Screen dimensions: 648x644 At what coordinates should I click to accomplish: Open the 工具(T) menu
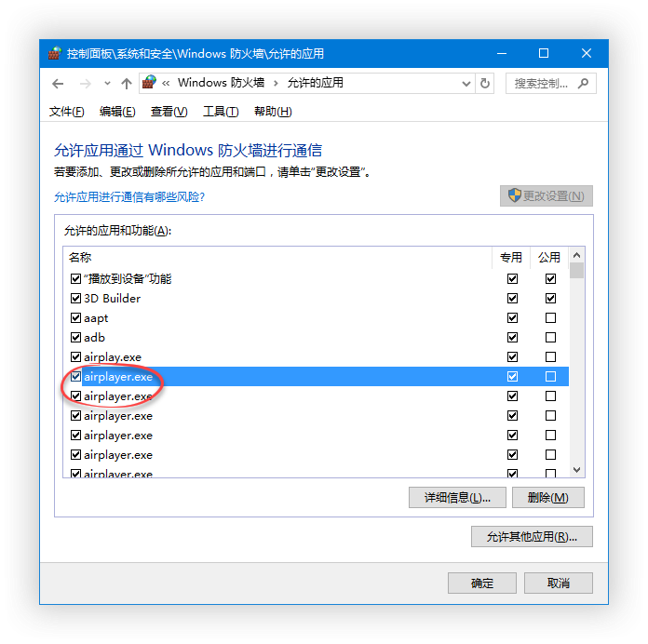tap(221, 112)
